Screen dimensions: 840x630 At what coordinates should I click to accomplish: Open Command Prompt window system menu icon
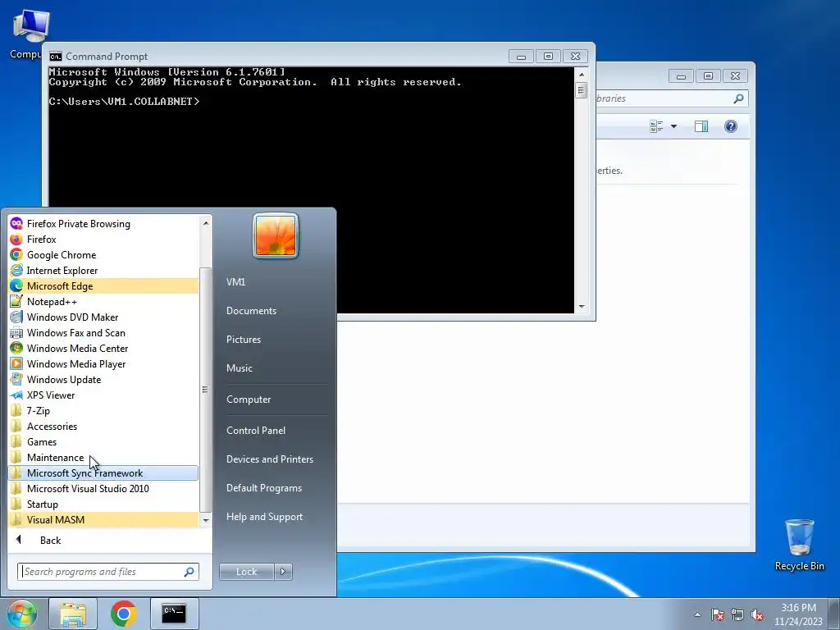[x=55, y=57]
